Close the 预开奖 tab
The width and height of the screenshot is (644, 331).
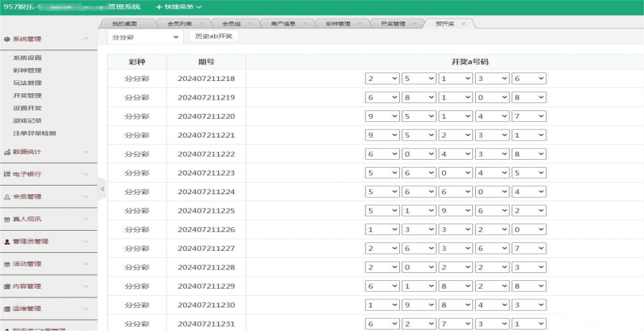463,24
